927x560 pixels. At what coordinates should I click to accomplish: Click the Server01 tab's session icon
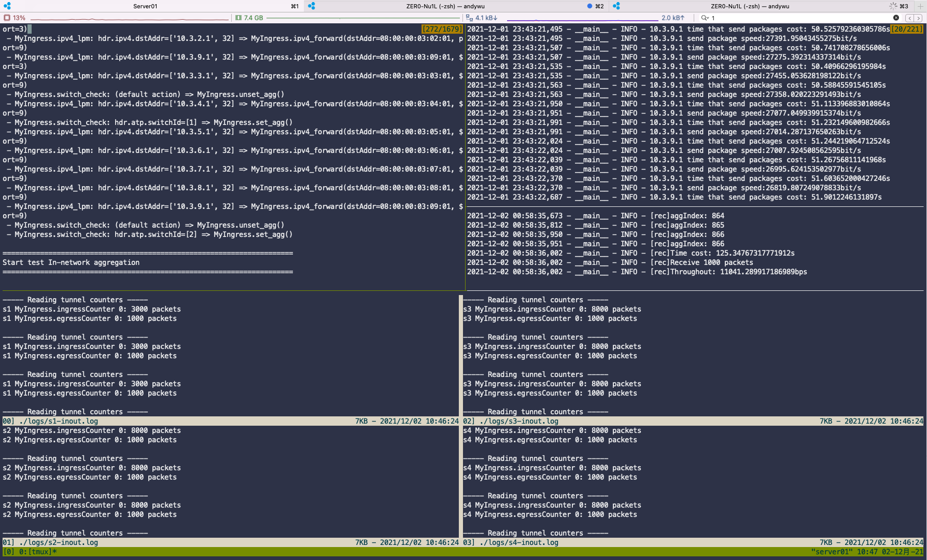7,6
